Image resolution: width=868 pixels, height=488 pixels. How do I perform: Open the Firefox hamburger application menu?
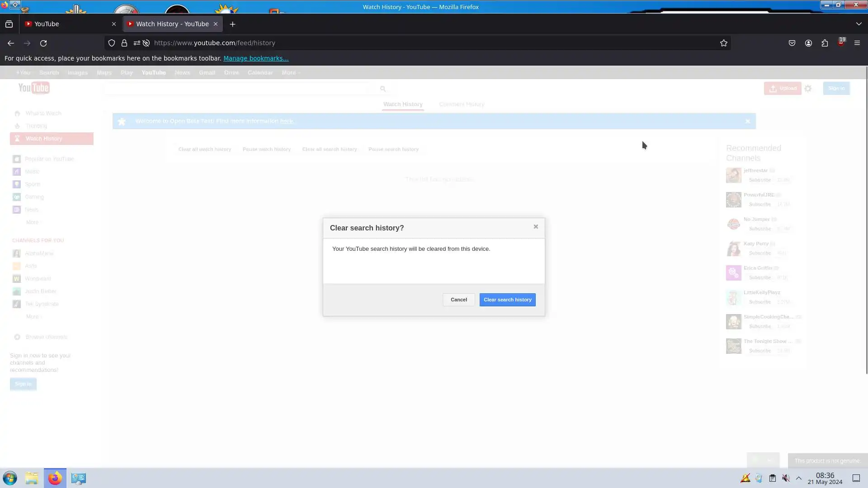(x=857, y=43)
